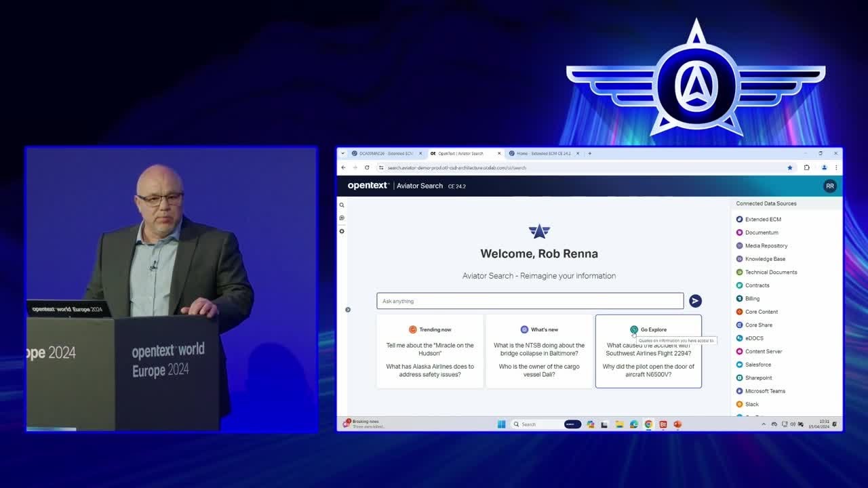This screenshot has height=488, width=868.
Task: Select the Knowledge Base data source
Action: click(761, 259)
